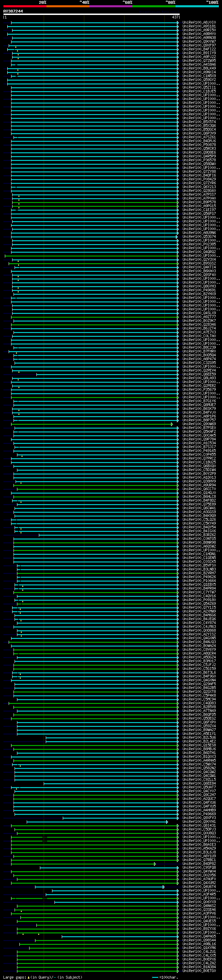Select the UniRef100_B9IIY9 label
Image resolution: width=222 pixels, height=980 pixels.
point(199,53)
